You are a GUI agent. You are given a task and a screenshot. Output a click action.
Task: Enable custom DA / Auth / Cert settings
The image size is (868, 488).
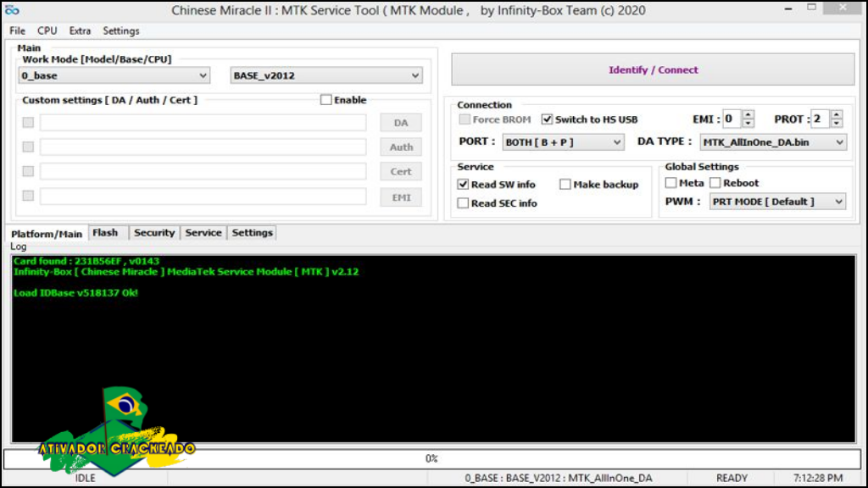[326, 100]
